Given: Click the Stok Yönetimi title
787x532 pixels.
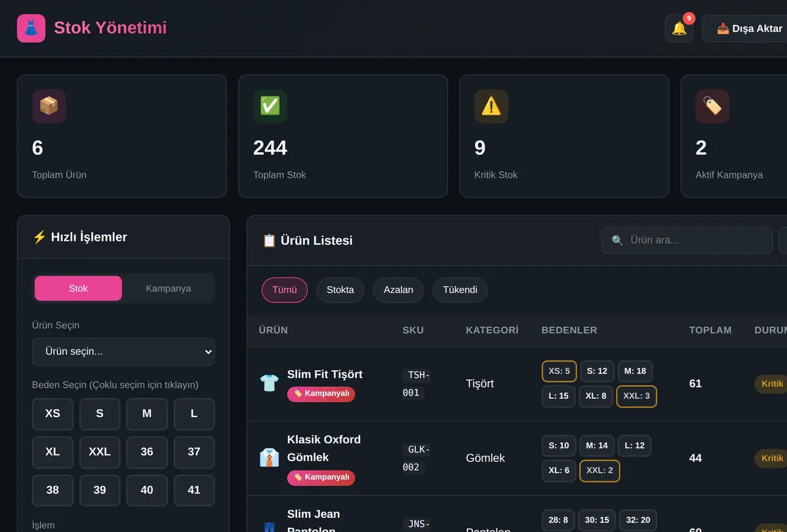Looking at the screenshot, I should pyautogui.click(x=110, y=28).
